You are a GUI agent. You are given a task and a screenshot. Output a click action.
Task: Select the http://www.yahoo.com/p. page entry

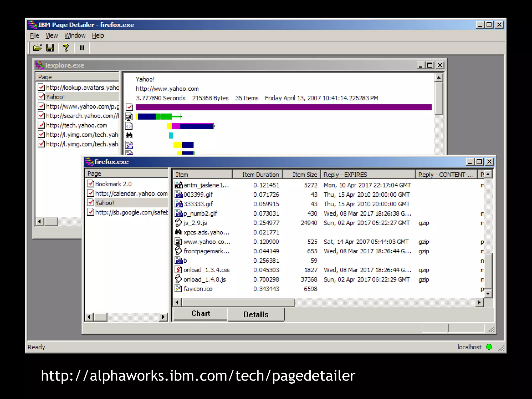(82, 106)
